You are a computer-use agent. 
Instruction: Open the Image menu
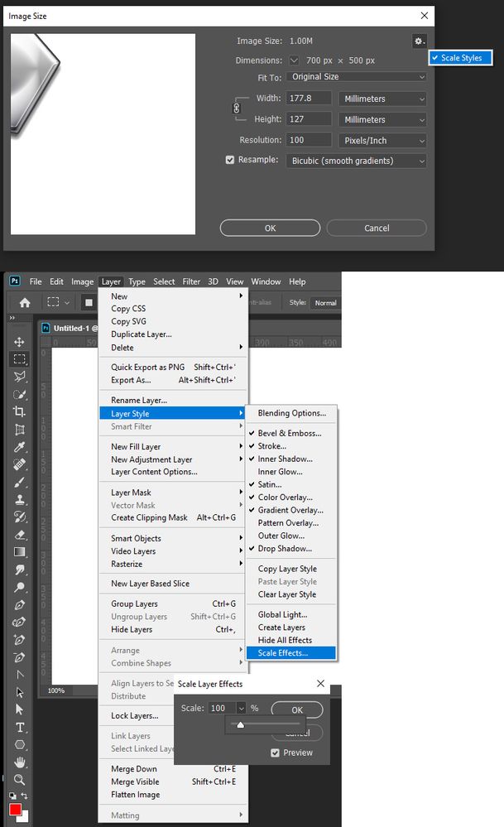click(82, 281)
